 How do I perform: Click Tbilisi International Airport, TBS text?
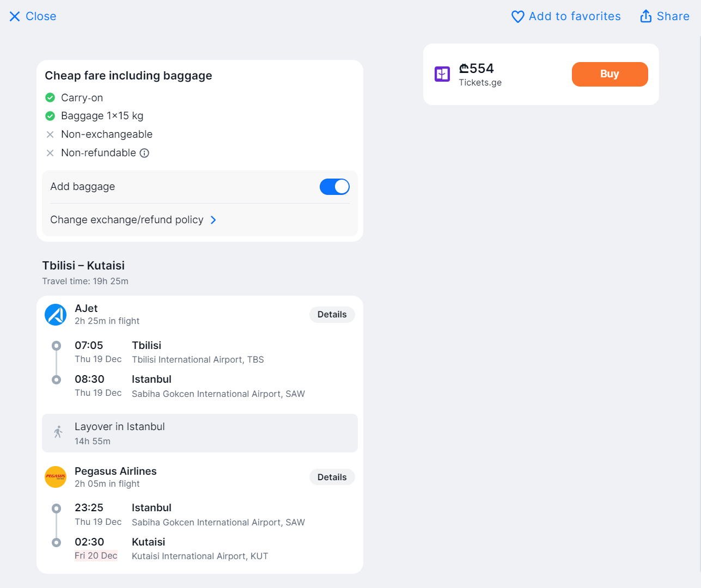click(x=198, y=360)
